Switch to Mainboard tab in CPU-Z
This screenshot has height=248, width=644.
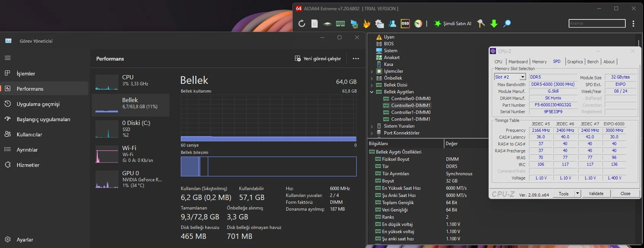click(x=518, y=62)
